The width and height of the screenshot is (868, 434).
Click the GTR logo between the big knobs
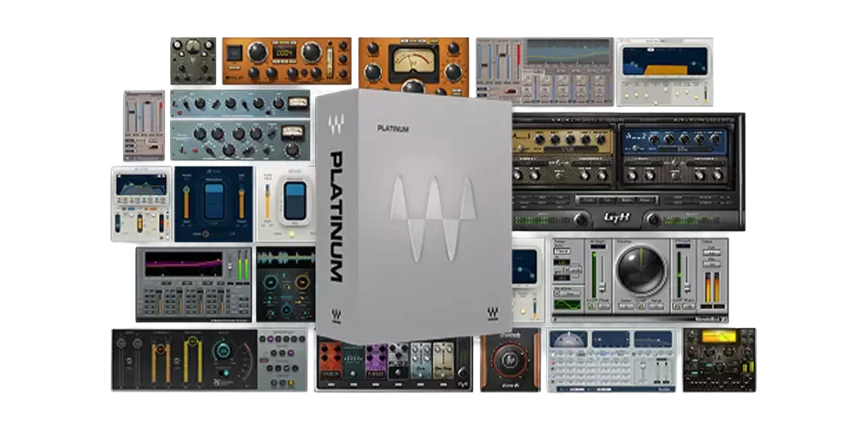(x=616, y=220)
